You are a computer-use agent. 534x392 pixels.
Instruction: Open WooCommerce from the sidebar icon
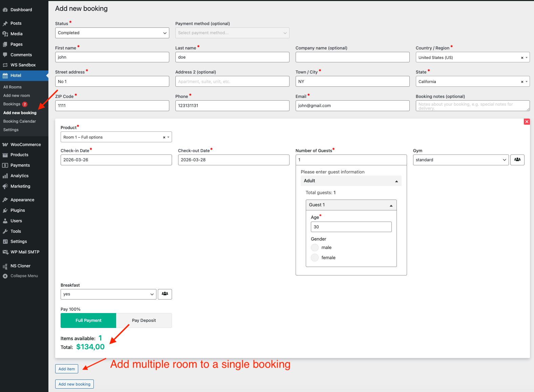(x=5, y=145)
